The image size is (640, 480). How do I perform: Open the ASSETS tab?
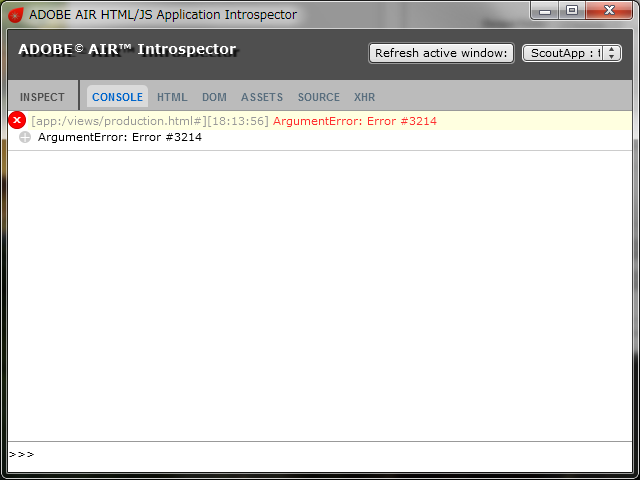click(x=262, y=97)
